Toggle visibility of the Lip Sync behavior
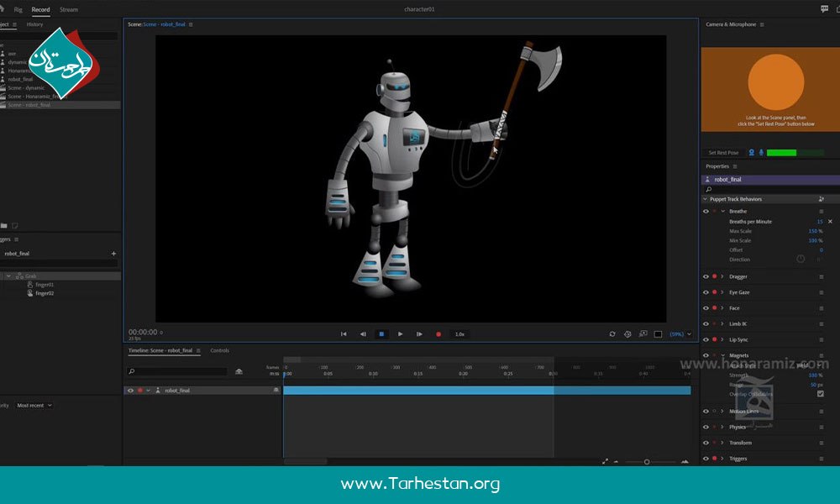This screenshot has height=504, width=840. pyautogui.click(x=706, y=339)
